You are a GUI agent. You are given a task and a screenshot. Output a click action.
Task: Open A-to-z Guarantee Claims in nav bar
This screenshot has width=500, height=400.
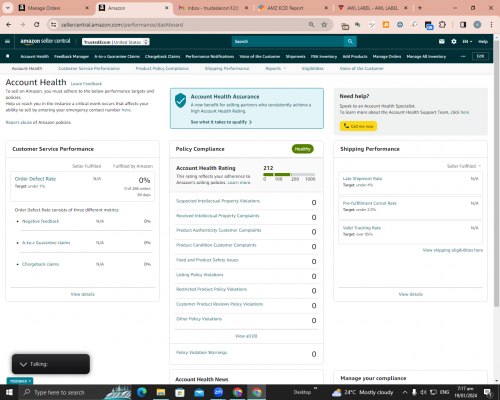click(x=117, y=57)
